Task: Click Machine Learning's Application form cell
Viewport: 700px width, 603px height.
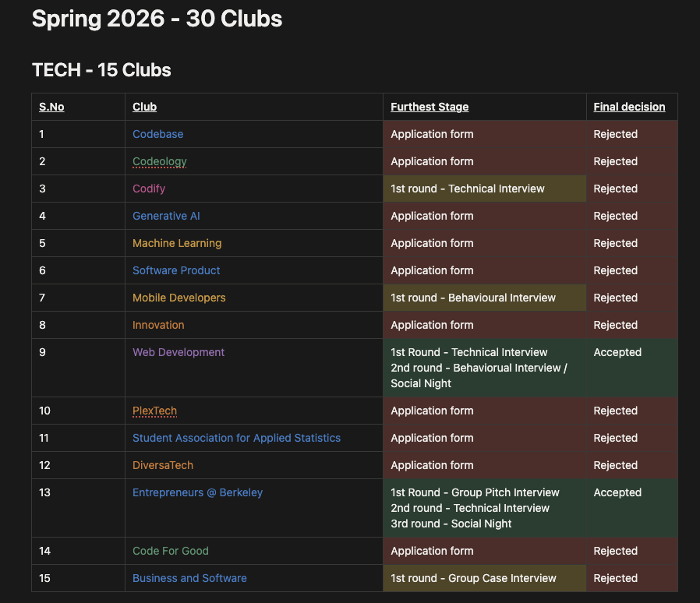Action: (x=484, y=243)
